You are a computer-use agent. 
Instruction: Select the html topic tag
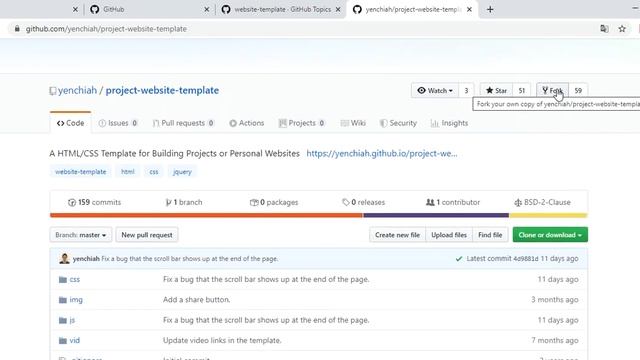128,171
